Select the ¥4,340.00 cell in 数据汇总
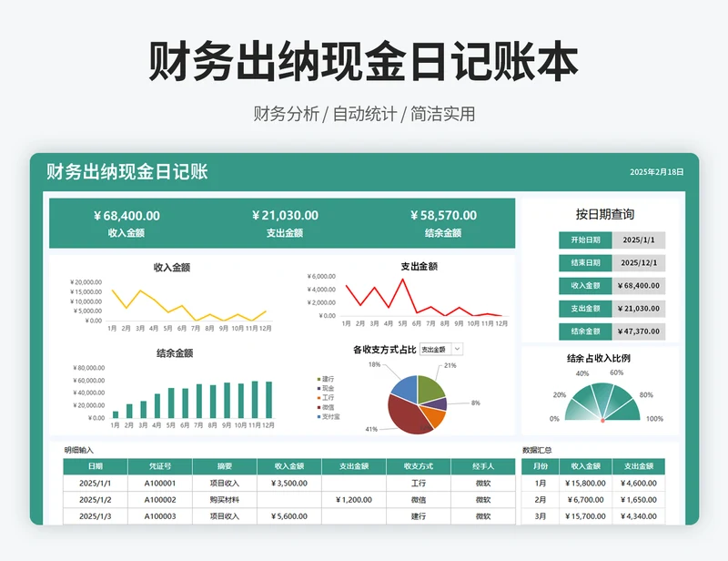Viewport: 728px width, 561px height. 639,516
